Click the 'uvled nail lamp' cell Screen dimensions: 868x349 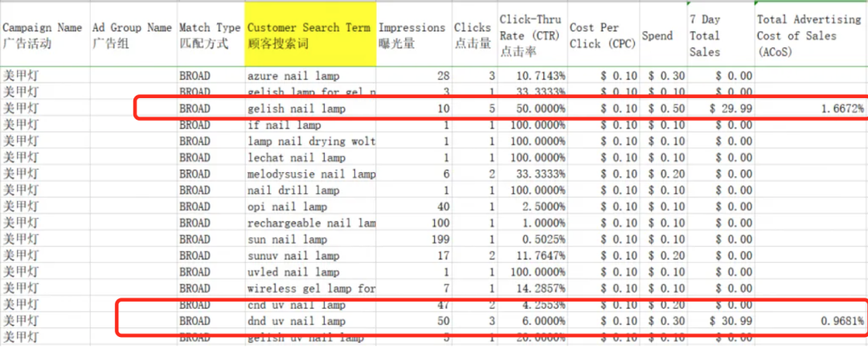310,273
